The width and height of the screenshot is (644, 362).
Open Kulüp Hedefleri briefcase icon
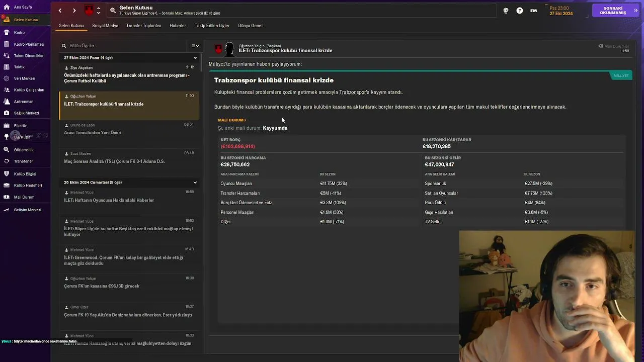7,185
